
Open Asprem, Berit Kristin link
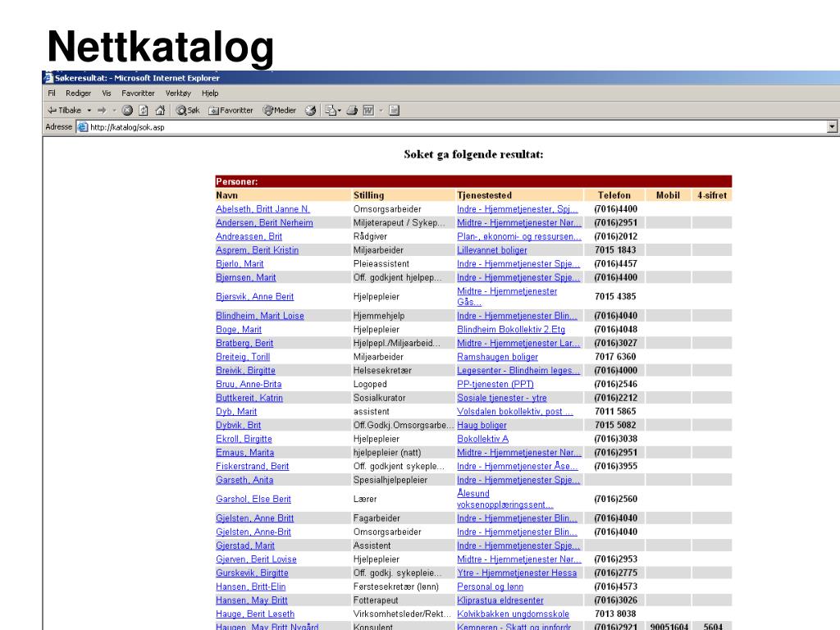point(257,250)
